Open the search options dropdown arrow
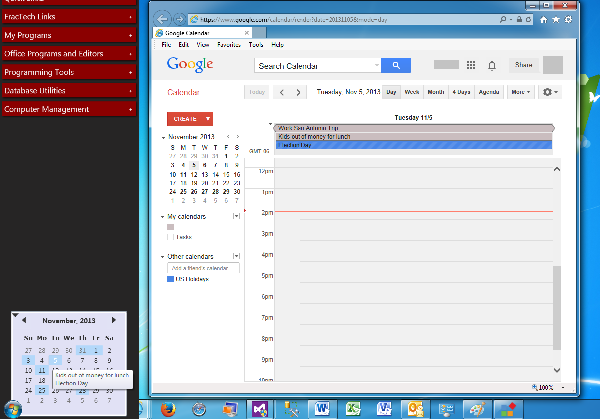Screen dimensions: 601x419 [x=377, y=66]
